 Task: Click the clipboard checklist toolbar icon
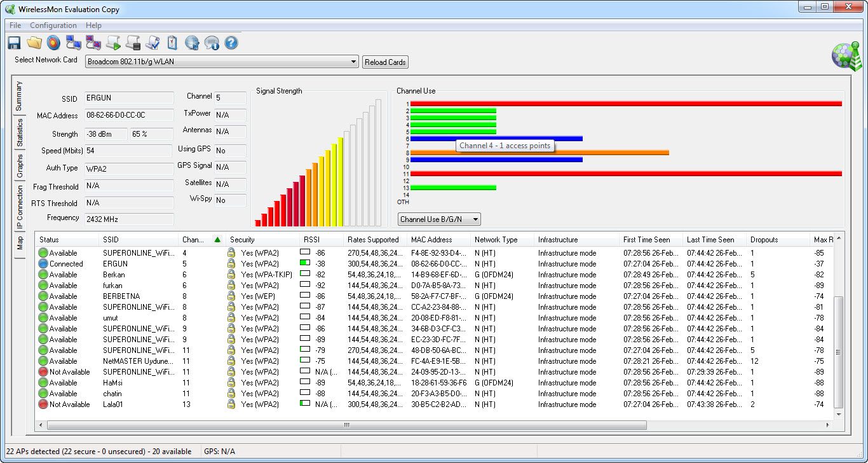tap(172, 43)
